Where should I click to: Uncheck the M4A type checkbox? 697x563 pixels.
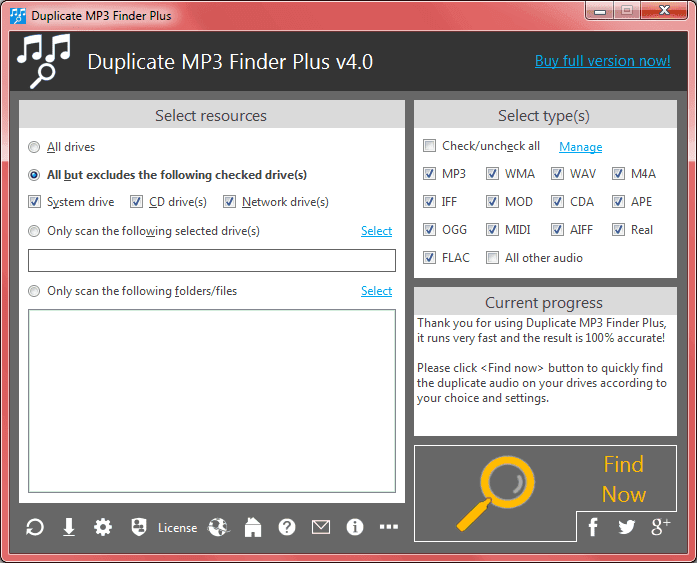pos(618,174)
